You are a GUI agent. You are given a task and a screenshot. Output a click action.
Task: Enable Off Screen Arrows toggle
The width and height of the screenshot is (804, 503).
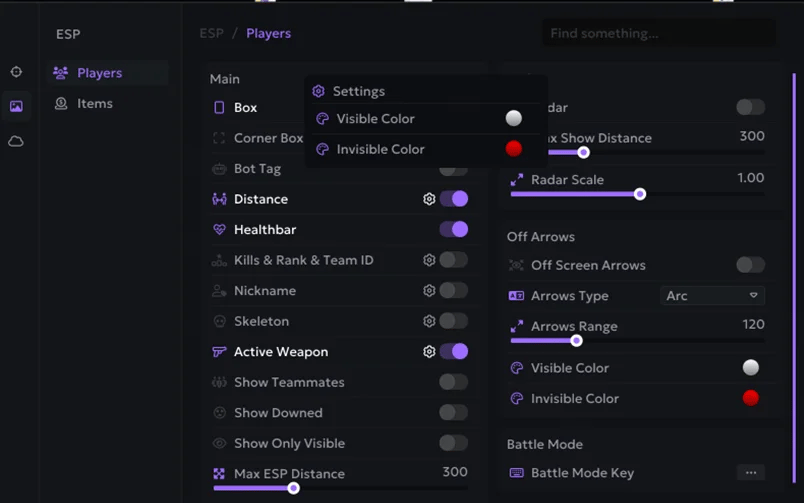pos(750,265)
